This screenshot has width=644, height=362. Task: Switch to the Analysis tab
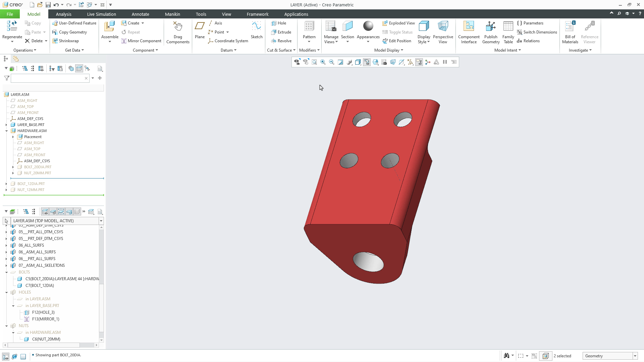tap(63, 14)
